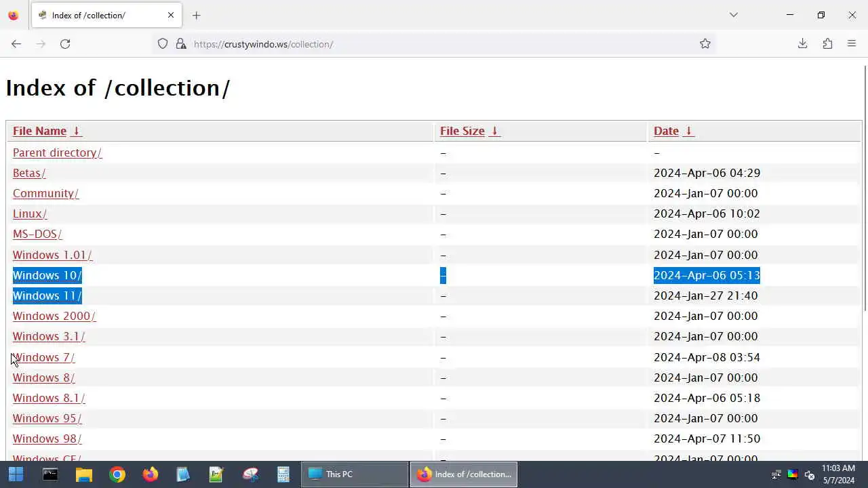
Task: Open the Windows 3.1 folder
Action: [49, 336]
